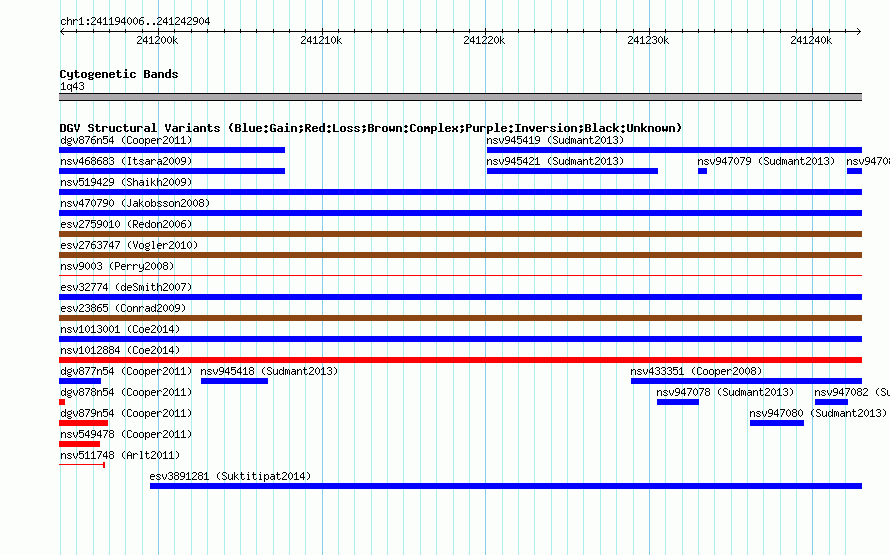Click the blue bar under nsv945419
890x555 pixels.
coord(674,150)
